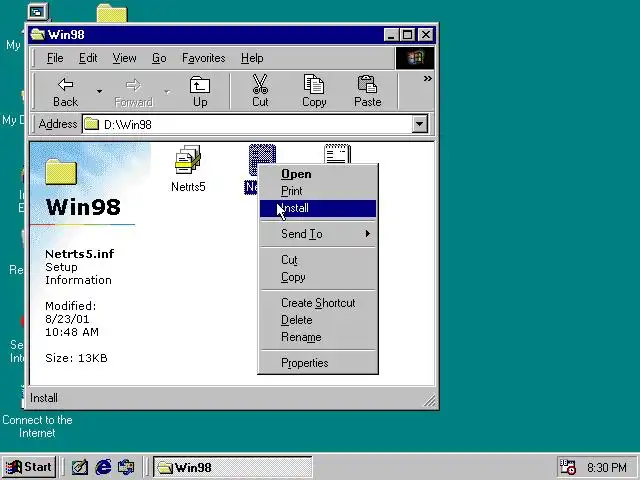Choose Copy in the context menu
This screenshot has height=480, width=640.
point(318,277)
